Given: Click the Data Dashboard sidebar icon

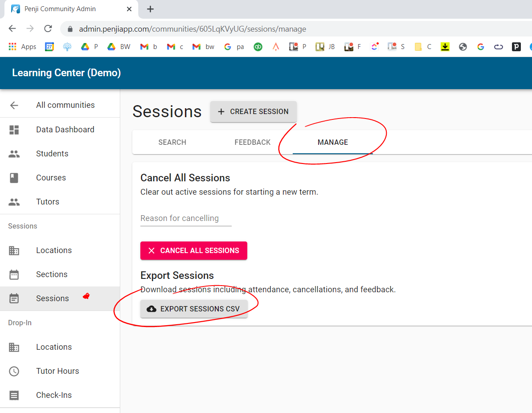Looking at the screenshot, I should point(14,130).
